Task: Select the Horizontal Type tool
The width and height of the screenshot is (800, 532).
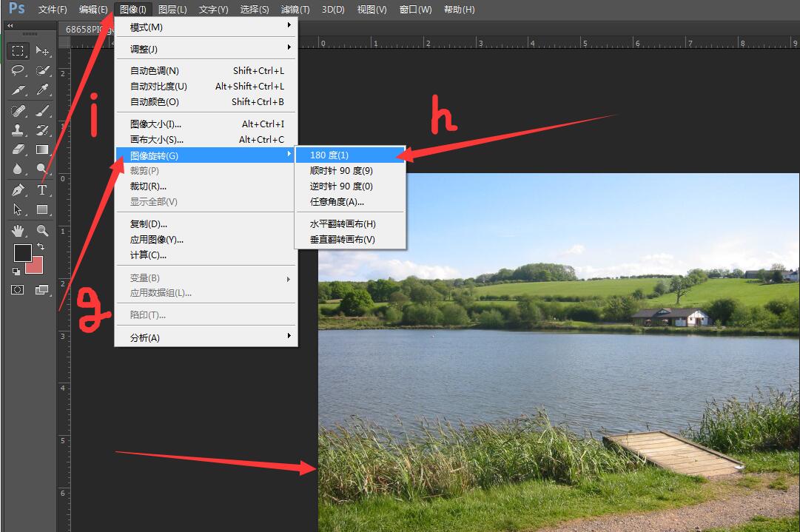Action: point(42,190)
